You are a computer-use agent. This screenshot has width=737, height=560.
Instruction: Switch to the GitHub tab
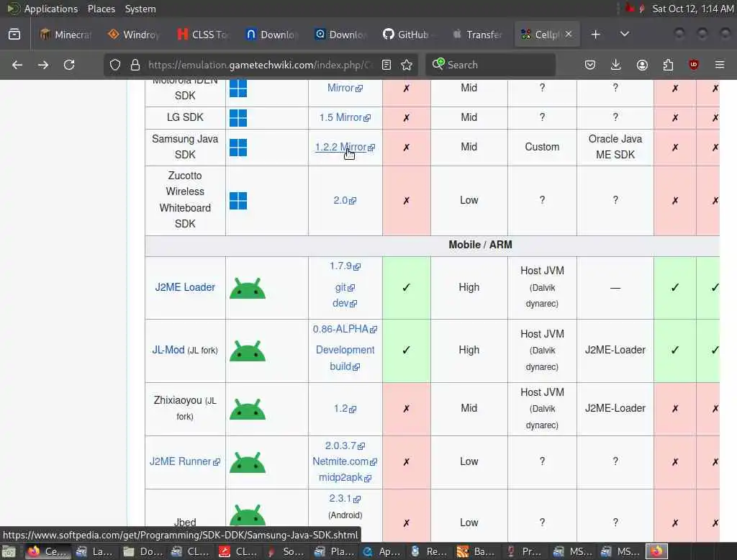click(409, 35)
